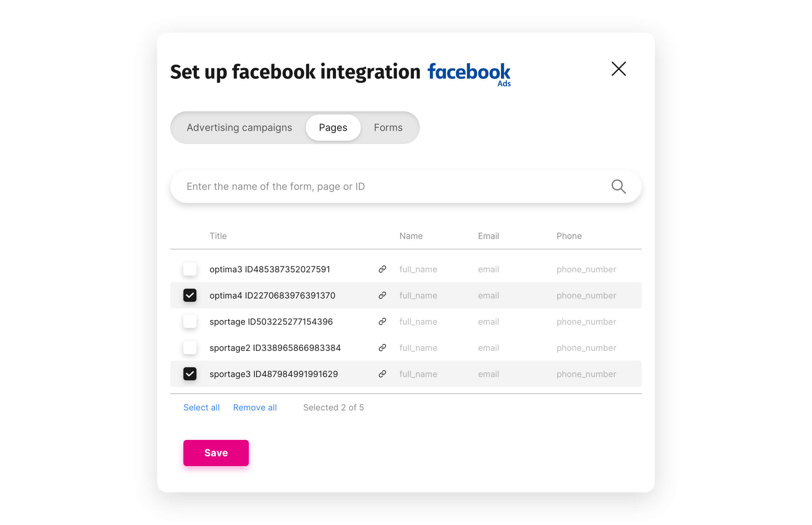Click the Remove all link

click(255, 407)
